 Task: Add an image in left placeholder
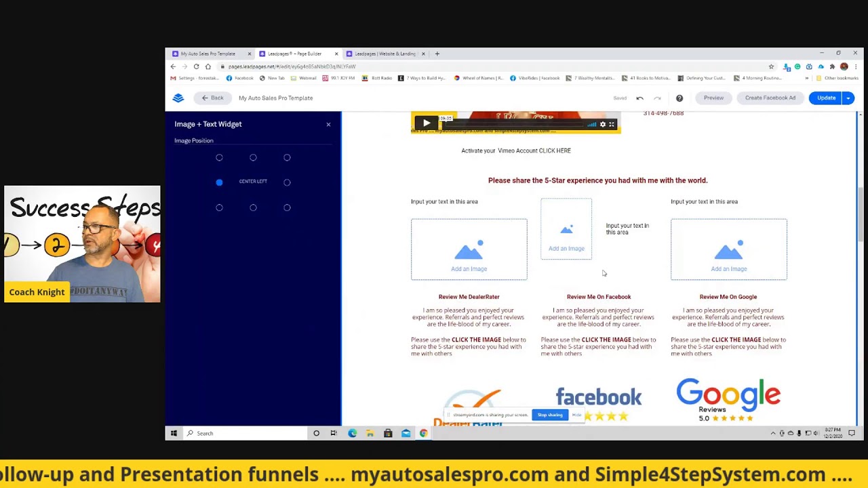(x=469, y=249)
